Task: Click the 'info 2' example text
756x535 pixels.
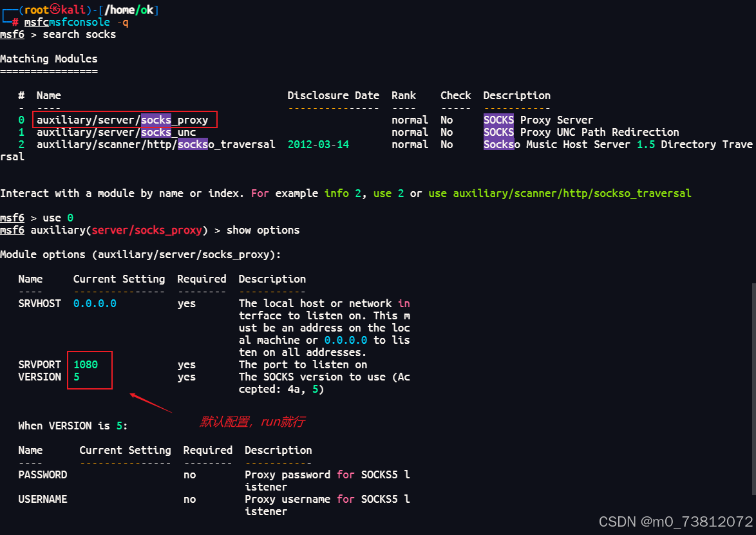Action: click(343, 194)
